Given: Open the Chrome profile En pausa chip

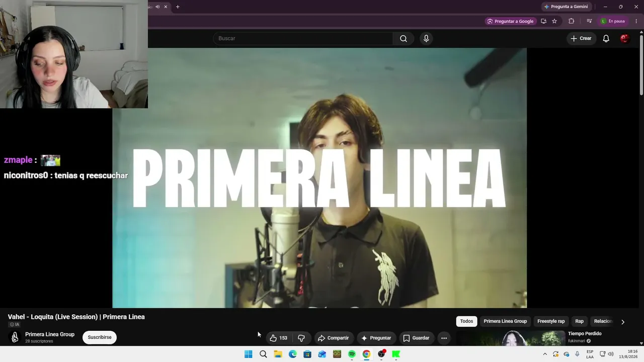Looking at the screenshot, I should [613, 21].
